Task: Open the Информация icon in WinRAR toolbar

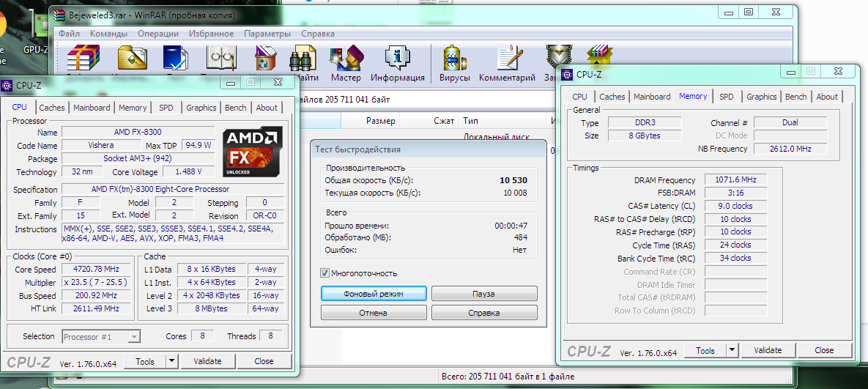Action: pyautogui.click(x=398, y=59)
